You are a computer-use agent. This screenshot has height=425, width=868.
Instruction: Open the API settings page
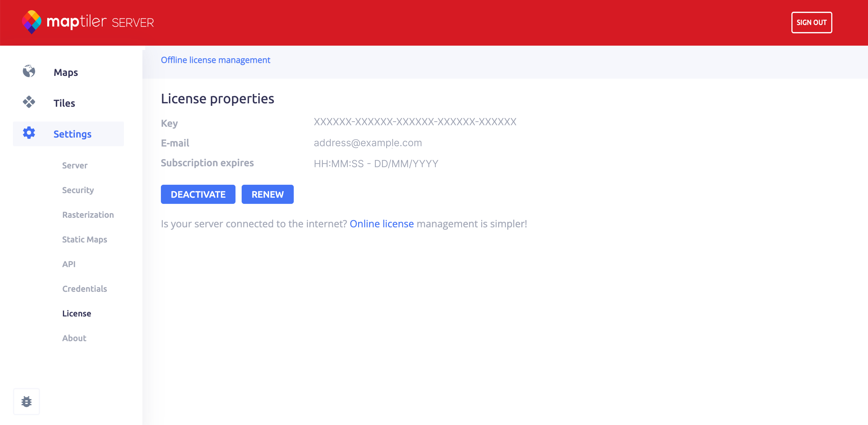69,264
